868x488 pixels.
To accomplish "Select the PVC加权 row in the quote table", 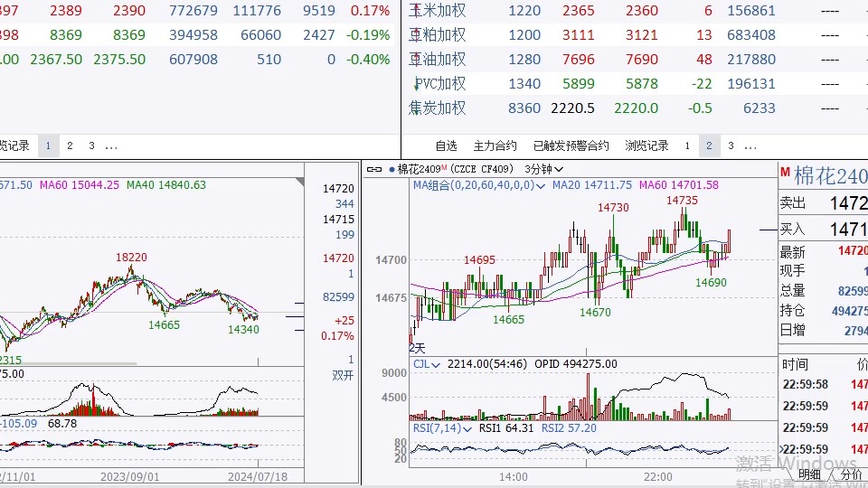I will coord(439,84).
